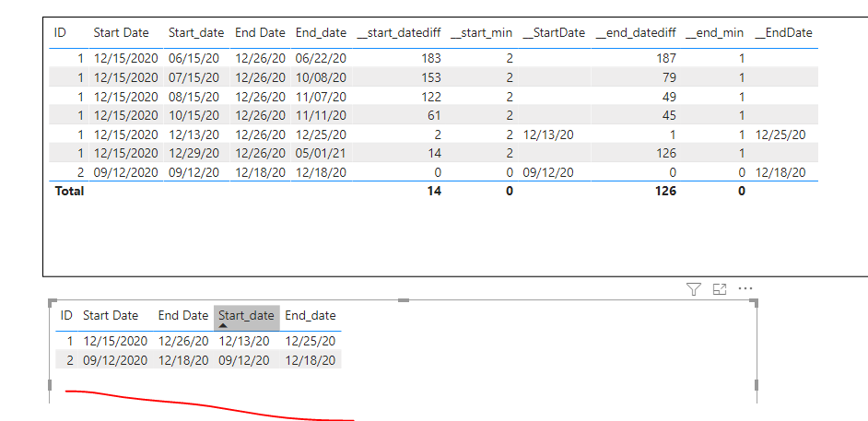
Task: Click __start_datediff column header
Action: 399,32
